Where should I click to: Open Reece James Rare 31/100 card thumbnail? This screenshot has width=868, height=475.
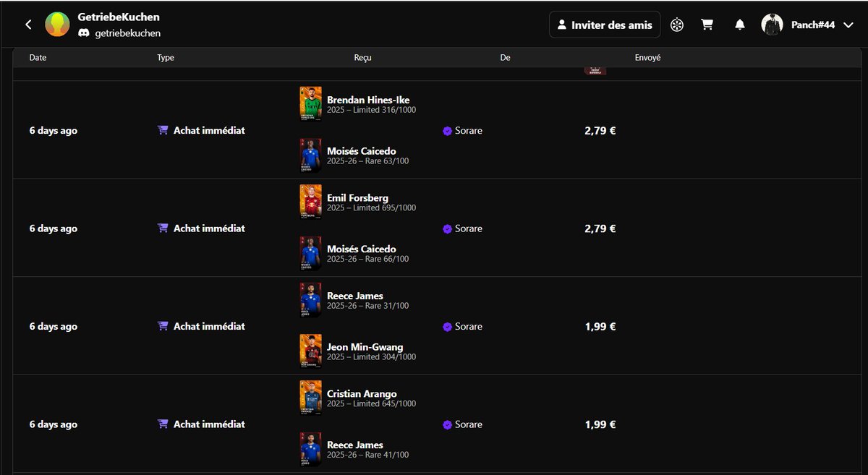tap(310, 300)
